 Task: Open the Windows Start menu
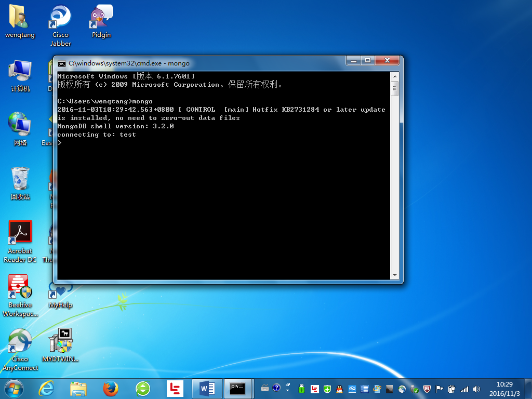14,389
